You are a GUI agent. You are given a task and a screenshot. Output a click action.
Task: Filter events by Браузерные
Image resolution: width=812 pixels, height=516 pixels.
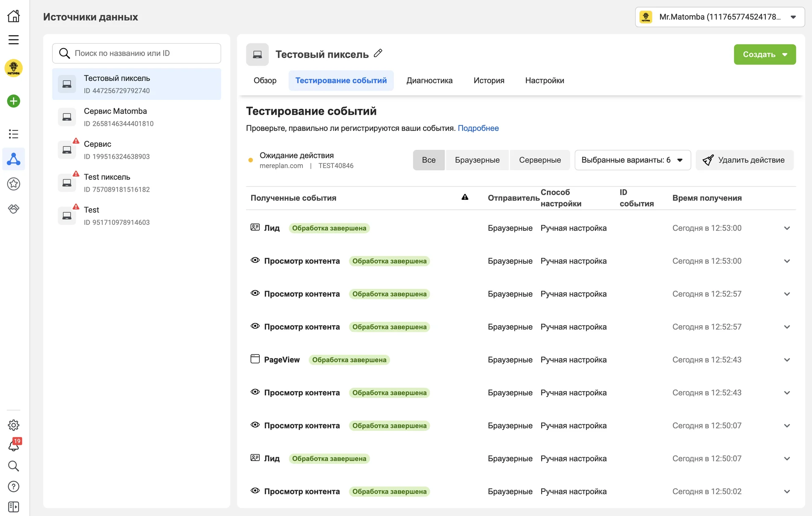coord(477,160)
